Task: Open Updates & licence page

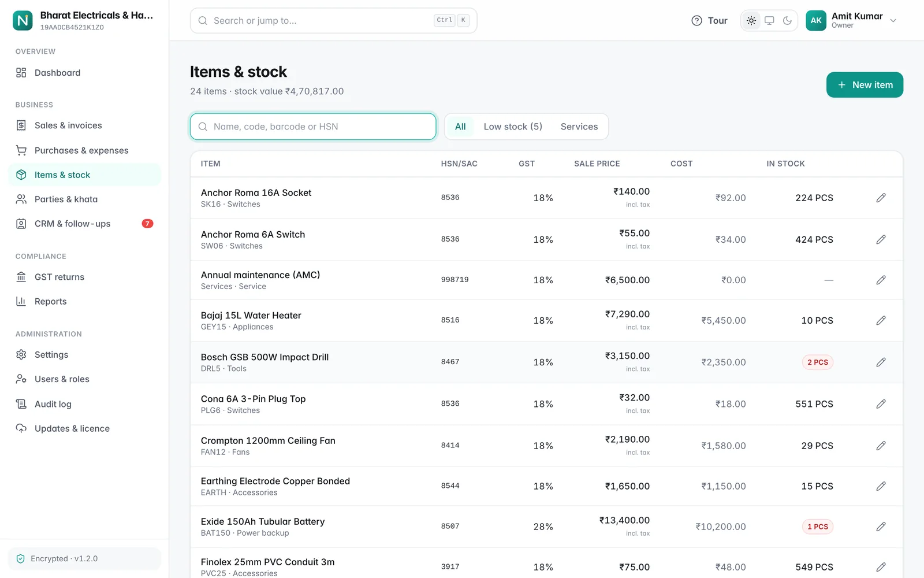Action: [x=84, y=428]
